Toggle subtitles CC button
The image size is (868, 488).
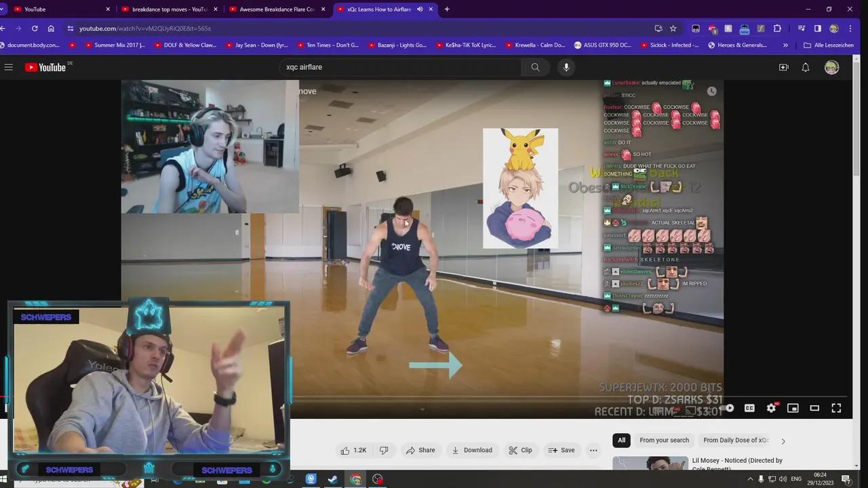749,408
